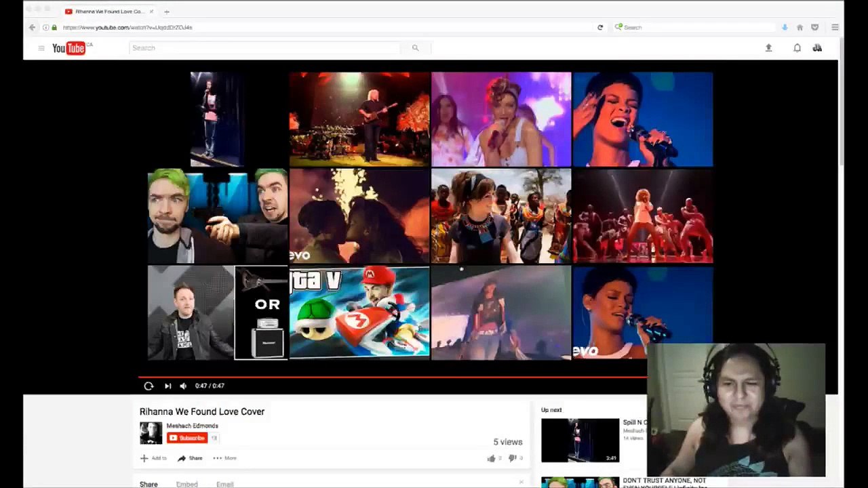
Task: Close the share panel with X
Action: pos(521,483)
